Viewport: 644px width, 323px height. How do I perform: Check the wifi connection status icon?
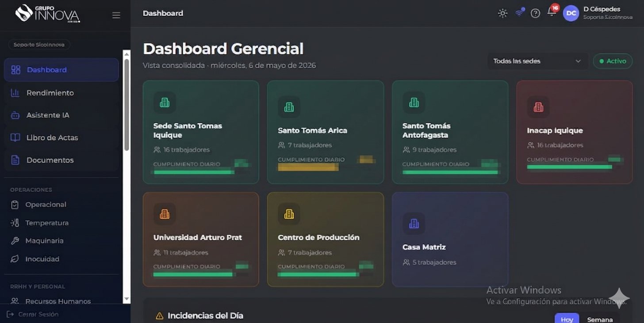(x=519, y=13)
